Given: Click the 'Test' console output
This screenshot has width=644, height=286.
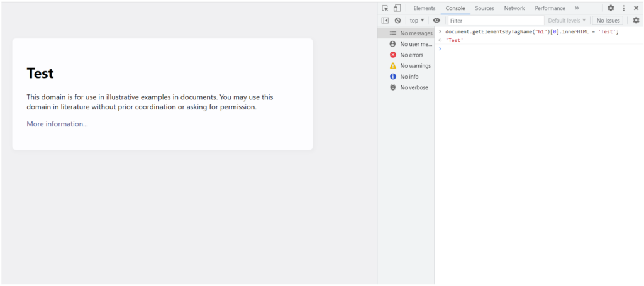Looking at the screenshot, I should [454, 40].
